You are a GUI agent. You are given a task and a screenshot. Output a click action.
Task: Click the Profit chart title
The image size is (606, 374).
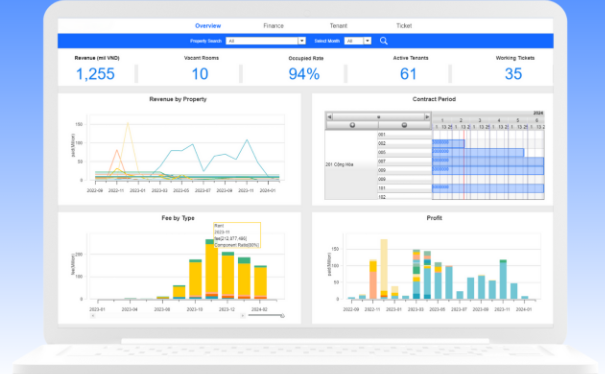point(434,218)
